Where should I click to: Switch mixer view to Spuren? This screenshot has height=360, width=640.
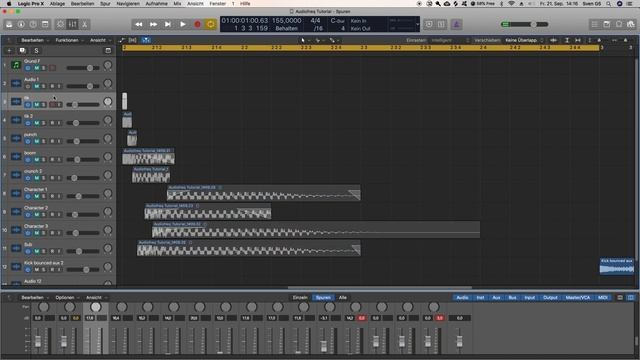point(323,298)
